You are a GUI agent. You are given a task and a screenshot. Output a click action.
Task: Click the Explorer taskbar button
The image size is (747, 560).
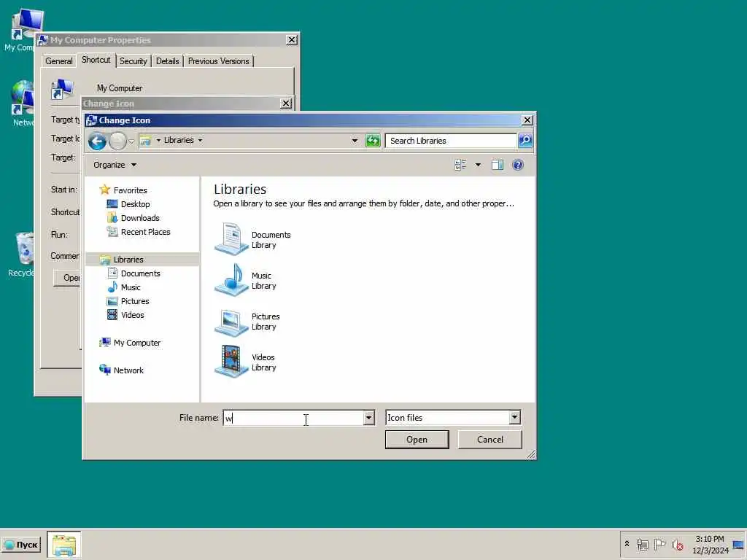tap(64, 545)
